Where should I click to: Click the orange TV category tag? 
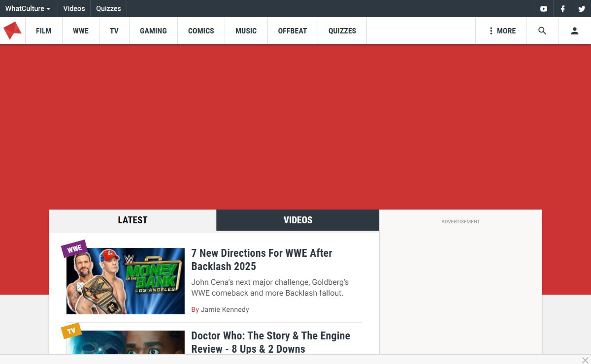(x=71, y=331)
